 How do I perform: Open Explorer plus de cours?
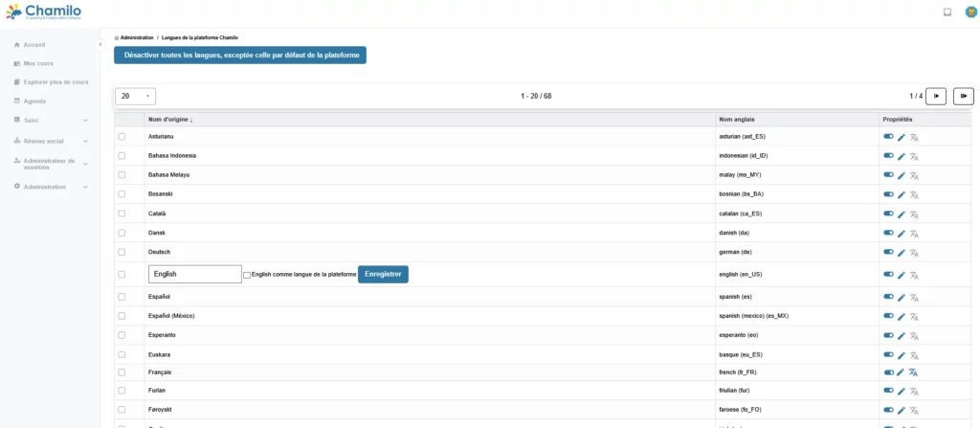[x=51, y=82]
